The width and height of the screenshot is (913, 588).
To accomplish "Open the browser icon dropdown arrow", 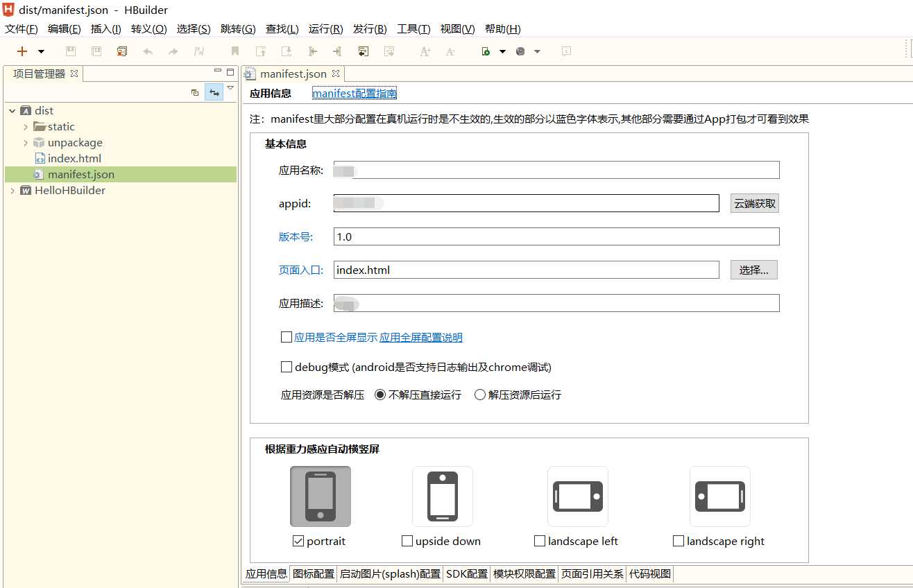I will (537, 51).
